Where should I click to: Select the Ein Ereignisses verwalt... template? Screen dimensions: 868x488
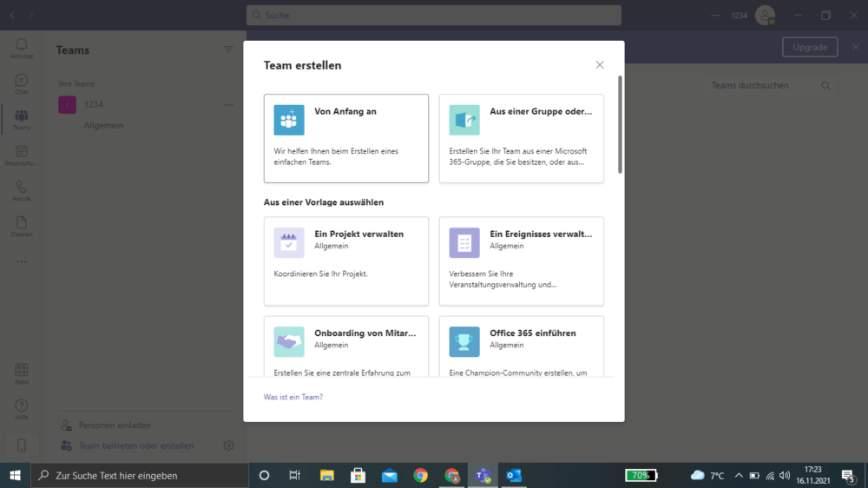(522, 260)
